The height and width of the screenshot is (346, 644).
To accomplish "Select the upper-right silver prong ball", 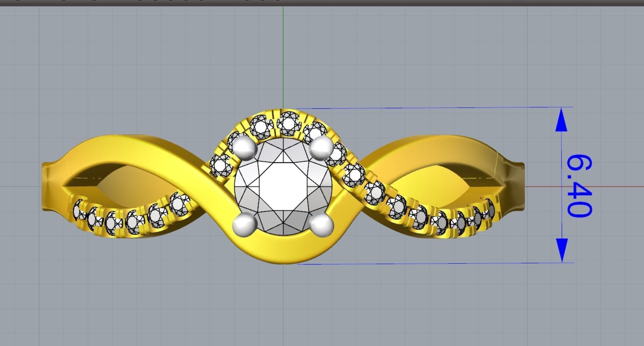I will [x=322, y=148].
